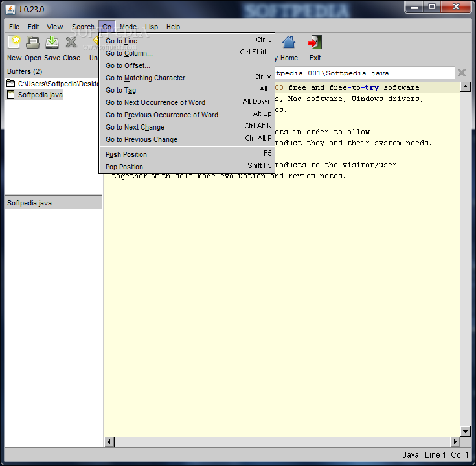This screenshot has width=476, height=466.
Task: Click the Java mode status bar entry
Action: [411, 454]
